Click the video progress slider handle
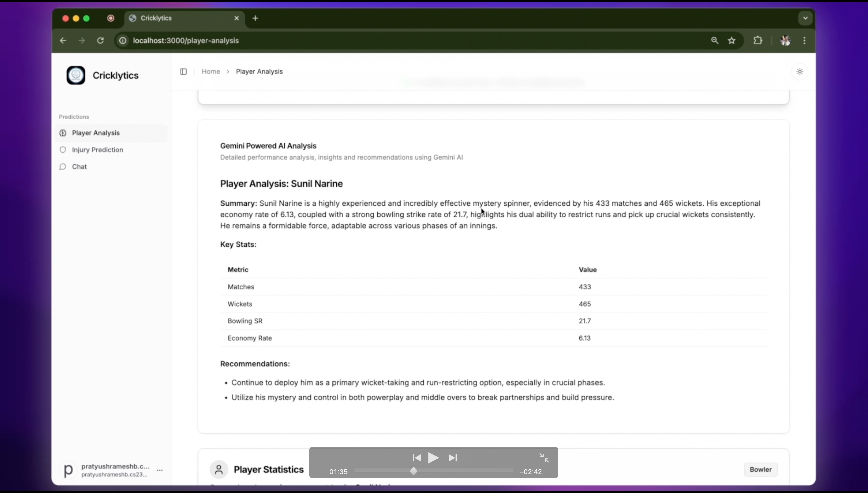This screenshot has height=493, width=868. click(414, 471)
